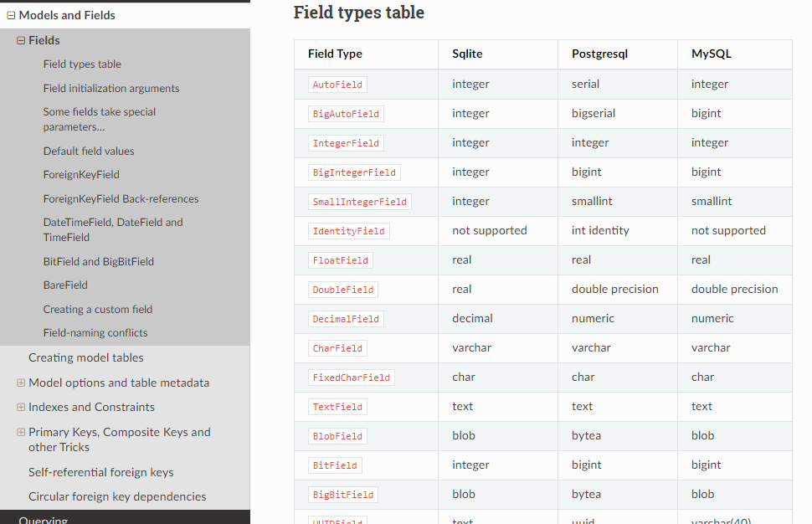Navigate to Creating a custom field
812x524 pixels.
click(98, 309)
